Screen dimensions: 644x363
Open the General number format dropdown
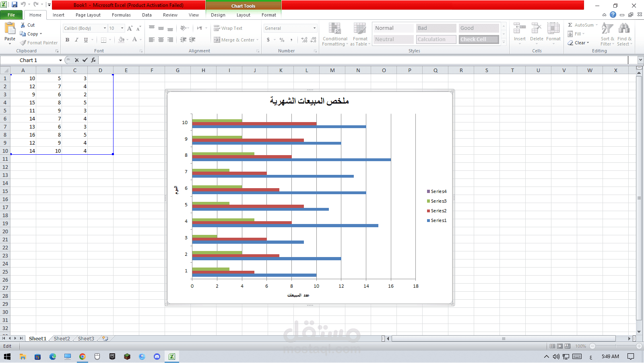315,28
